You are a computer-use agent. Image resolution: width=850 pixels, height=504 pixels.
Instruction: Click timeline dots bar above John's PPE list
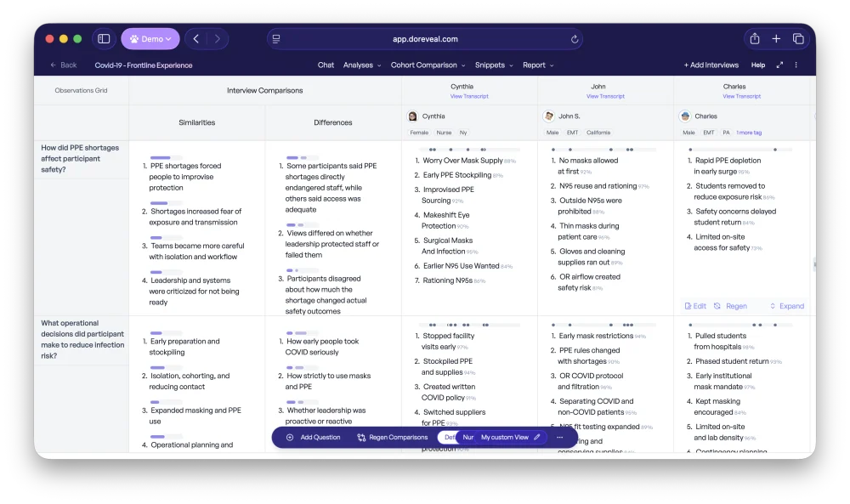605,150
